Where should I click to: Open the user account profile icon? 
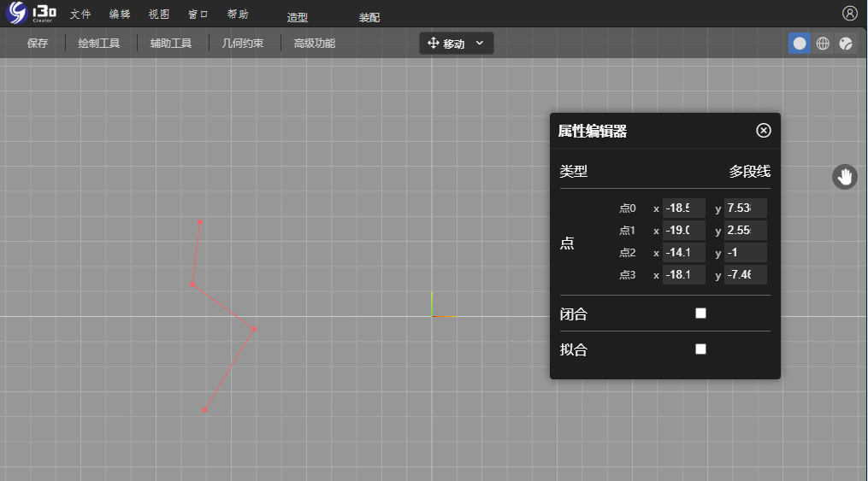click(849, 13)
